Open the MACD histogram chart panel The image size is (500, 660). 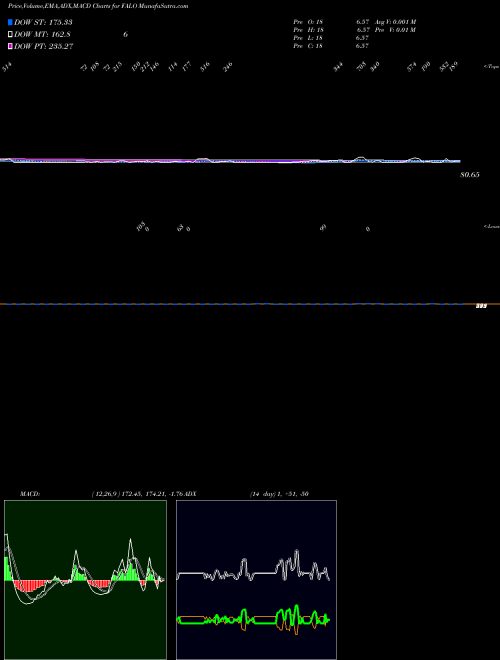click(85, 580)
